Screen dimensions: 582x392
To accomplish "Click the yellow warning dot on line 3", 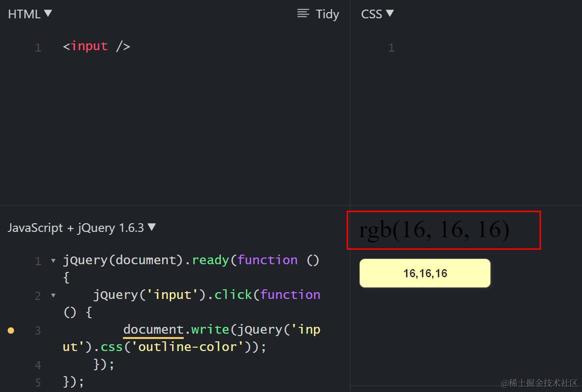I will click(11, 330).
